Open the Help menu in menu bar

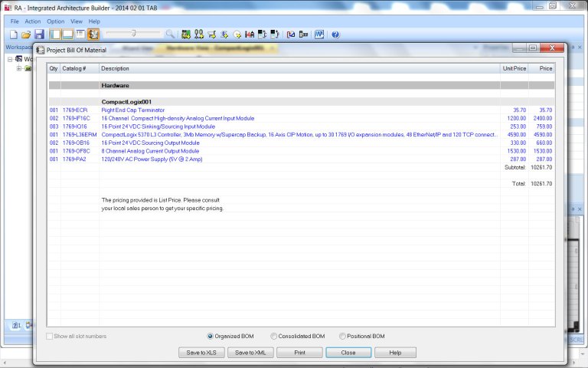click(x=94, y=21)
